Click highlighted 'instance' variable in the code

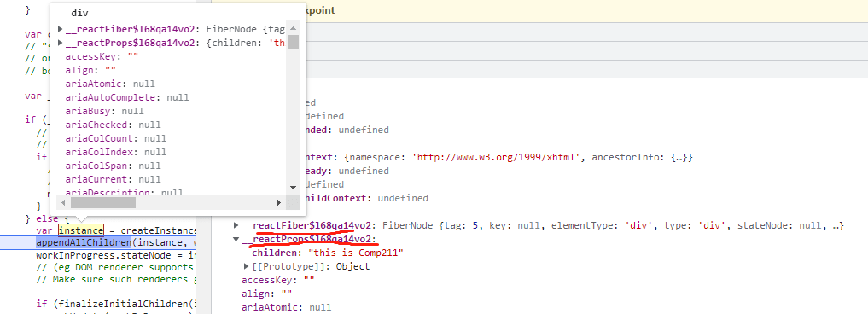pos(81,230)
